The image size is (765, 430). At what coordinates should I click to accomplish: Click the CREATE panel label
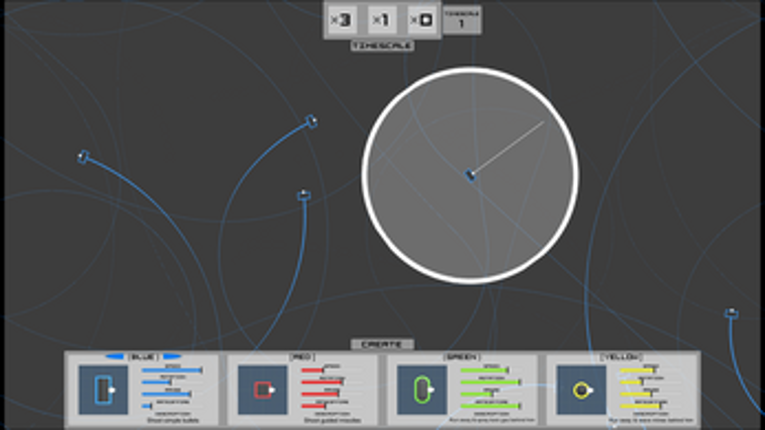click(382, 345)
